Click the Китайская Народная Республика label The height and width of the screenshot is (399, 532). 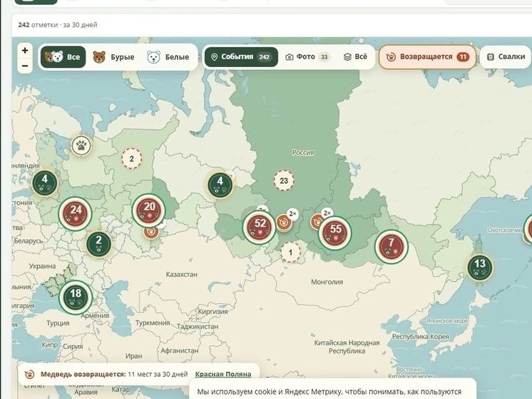click(x=347, y=347)
